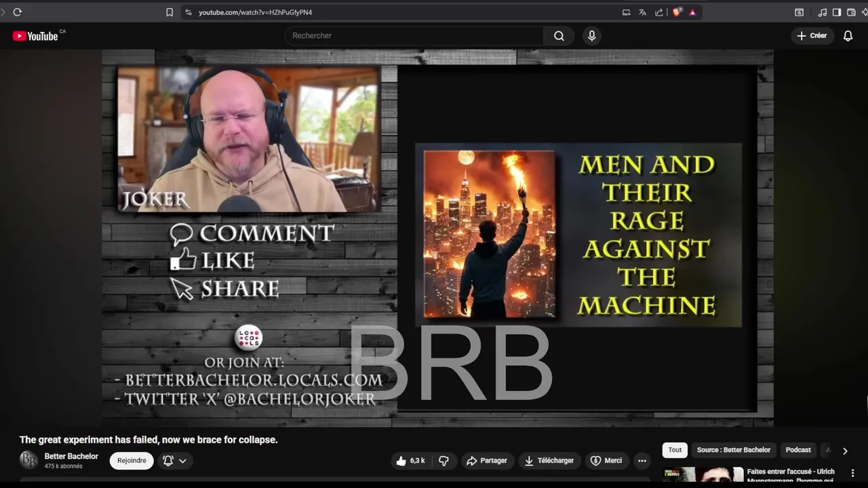
Task: Select the Tout filter chip
Action: [675, 450]
